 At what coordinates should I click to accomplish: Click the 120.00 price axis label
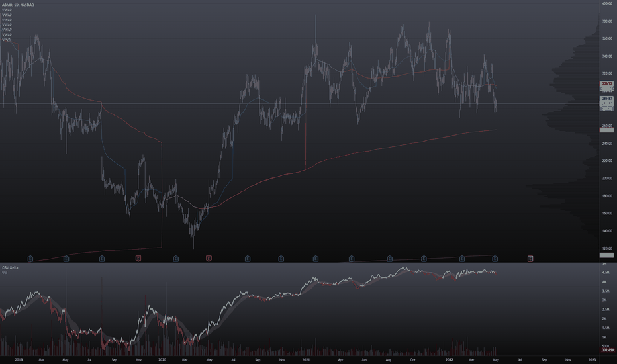606,248
